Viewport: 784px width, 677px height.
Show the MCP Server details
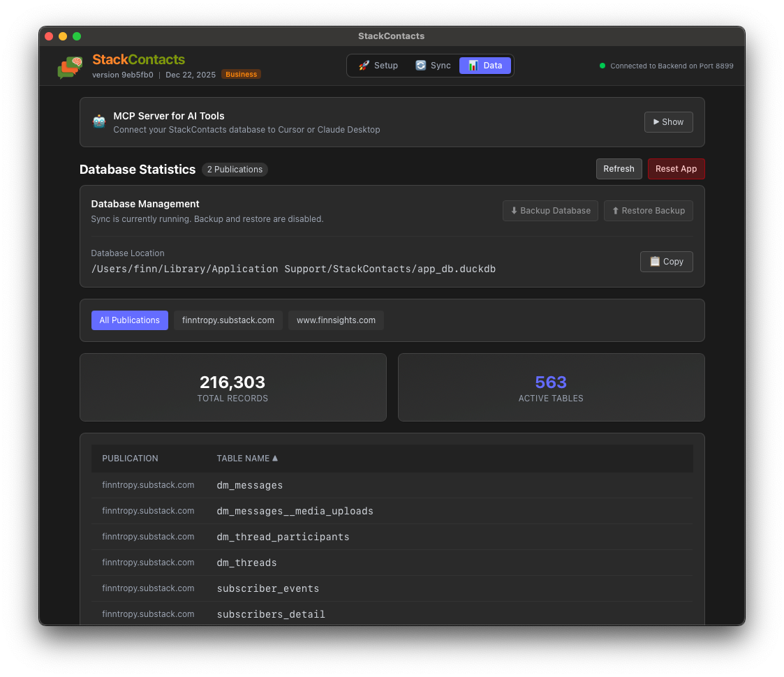point(668,122)
